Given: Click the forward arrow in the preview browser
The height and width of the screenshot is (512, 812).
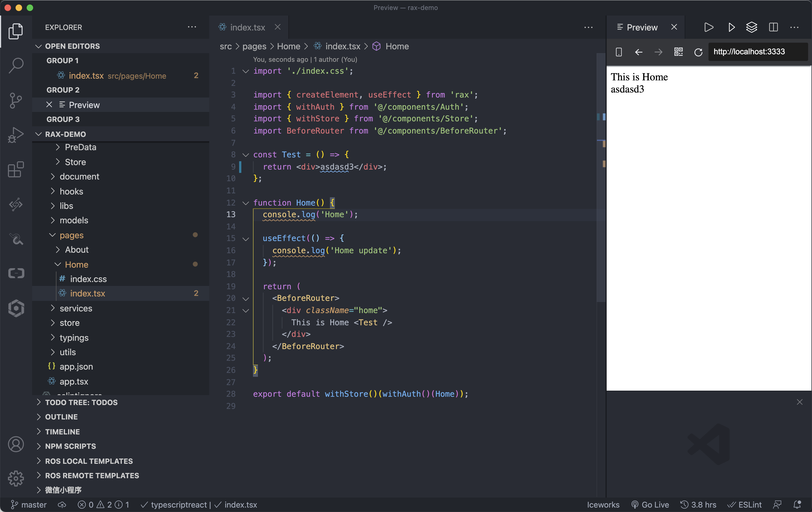Looking at the screenshot, I should click(x=658, y=52).
